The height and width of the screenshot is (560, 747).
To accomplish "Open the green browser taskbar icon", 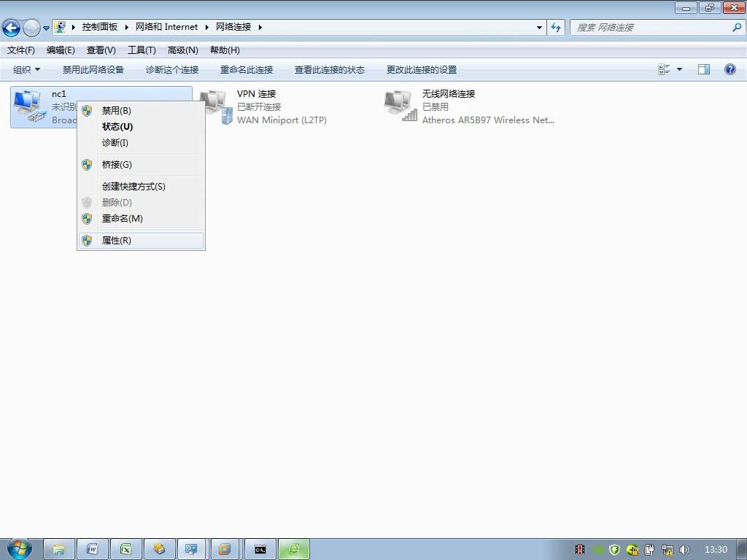I will 294,550.
